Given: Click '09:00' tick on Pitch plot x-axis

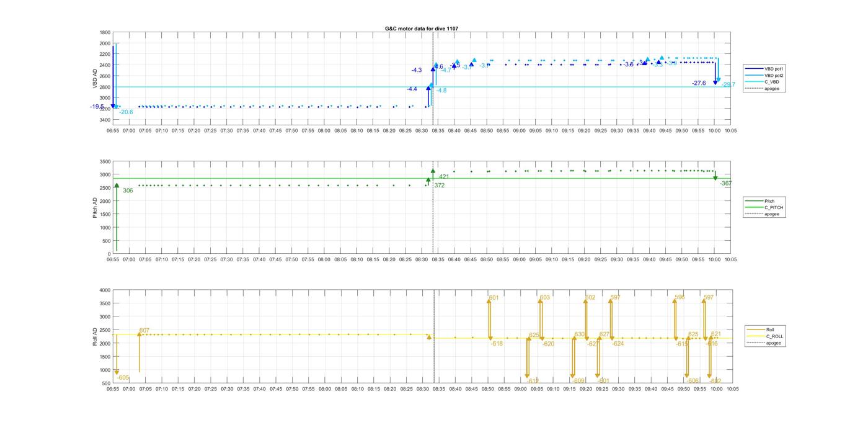Looking at the screenshot, I should [520, 260].
